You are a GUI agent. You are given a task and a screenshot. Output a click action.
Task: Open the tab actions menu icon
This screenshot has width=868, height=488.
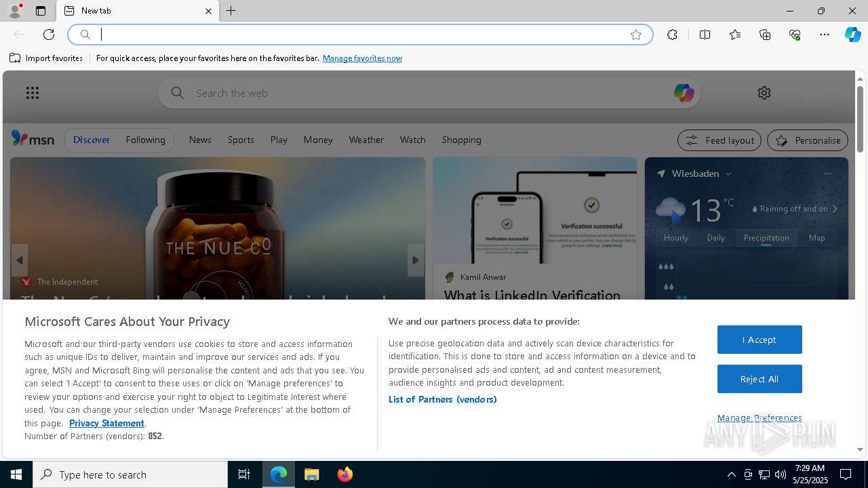click(x=41, y=11)
